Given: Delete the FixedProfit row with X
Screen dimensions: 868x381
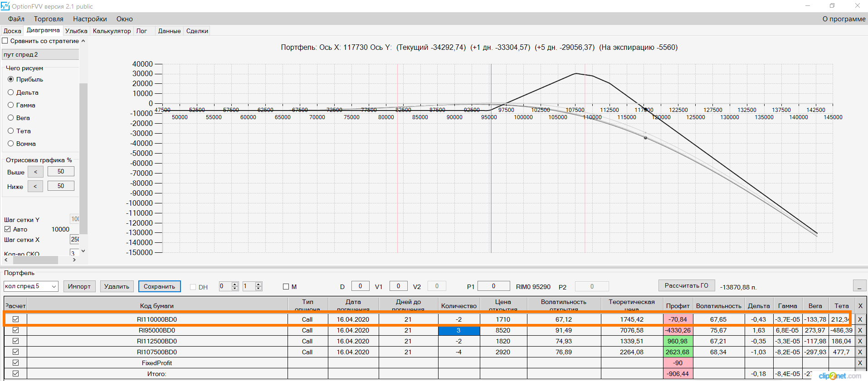Looking at the screenshot, I should (860, 363).
